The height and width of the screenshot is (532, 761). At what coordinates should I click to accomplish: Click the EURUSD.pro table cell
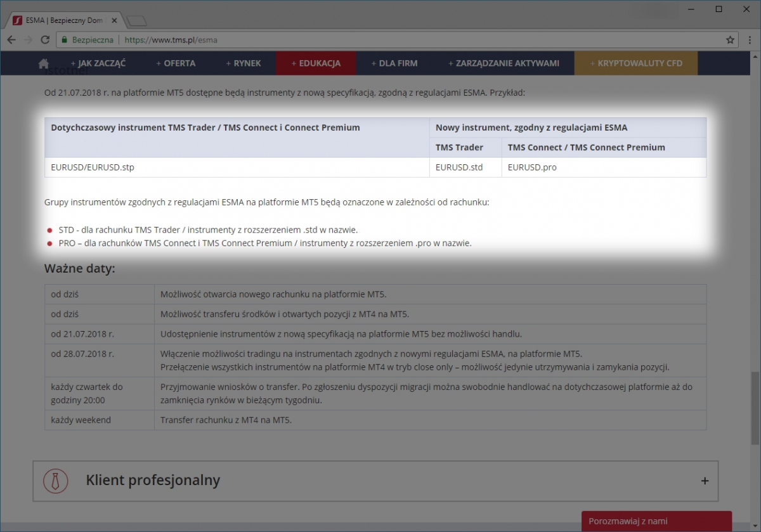tap(604, 167)
